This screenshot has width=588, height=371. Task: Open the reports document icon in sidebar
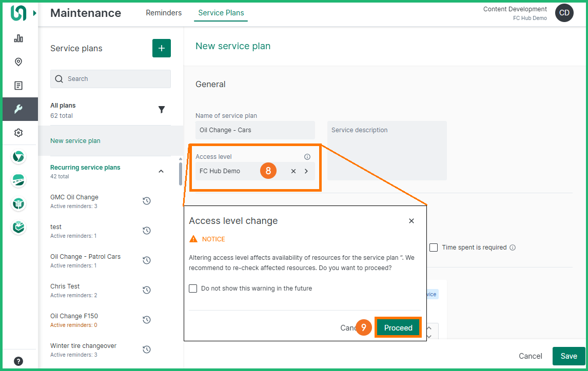[x=18, y=86]
